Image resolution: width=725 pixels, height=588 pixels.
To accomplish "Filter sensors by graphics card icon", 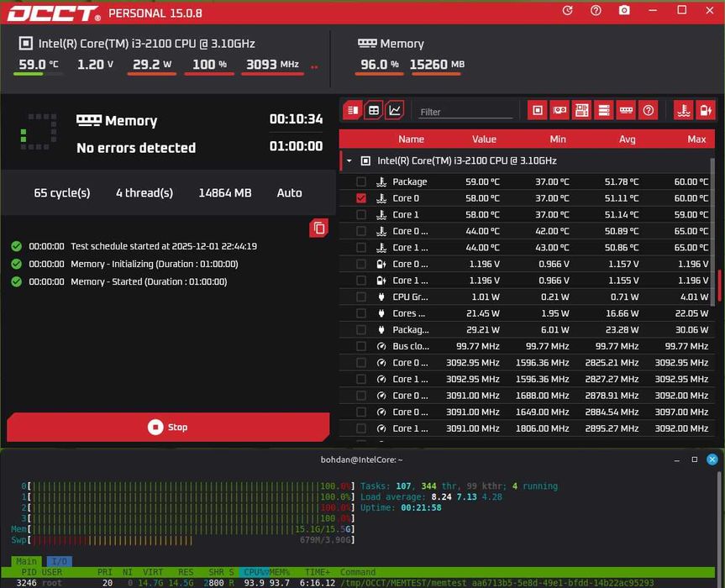I will click(560, 111).
